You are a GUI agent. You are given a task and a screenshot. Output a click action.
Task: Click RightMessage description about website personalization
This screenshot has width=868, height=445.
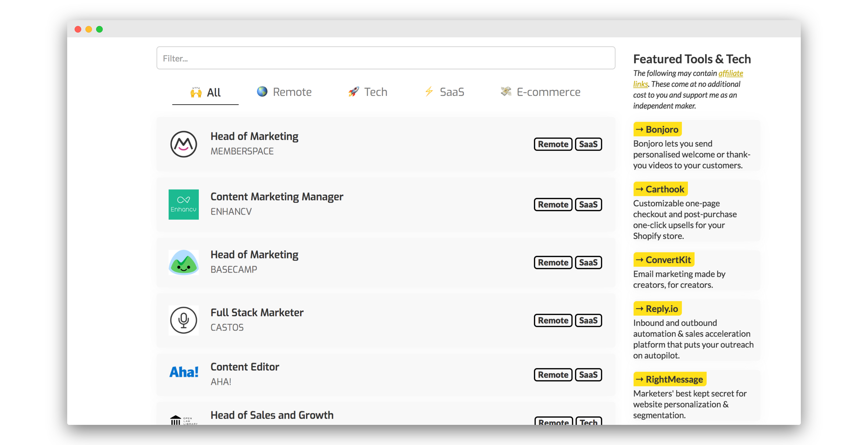[x=690, y=404]
